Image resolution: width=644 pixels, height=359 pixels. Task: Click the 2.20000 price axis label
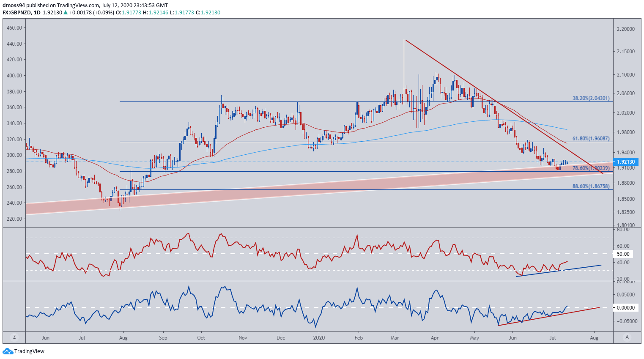tap(626, 29)
